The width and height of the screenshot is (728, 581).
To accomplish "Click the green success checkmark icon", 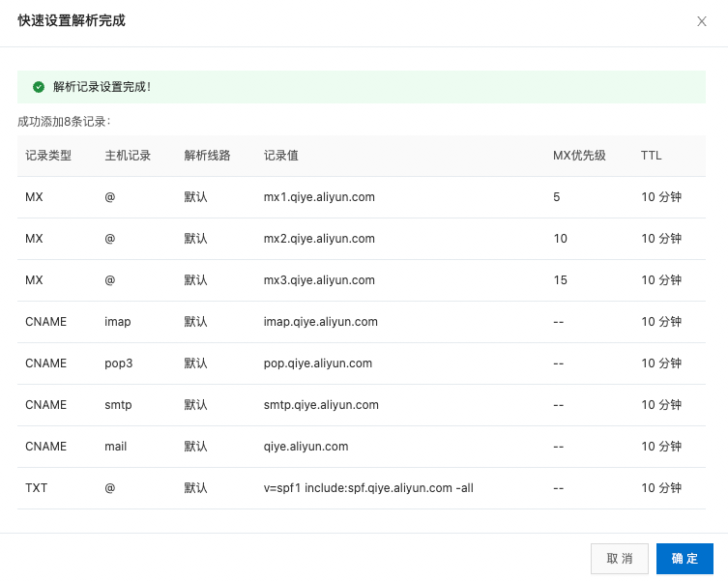I will click(x=39, y=87).
